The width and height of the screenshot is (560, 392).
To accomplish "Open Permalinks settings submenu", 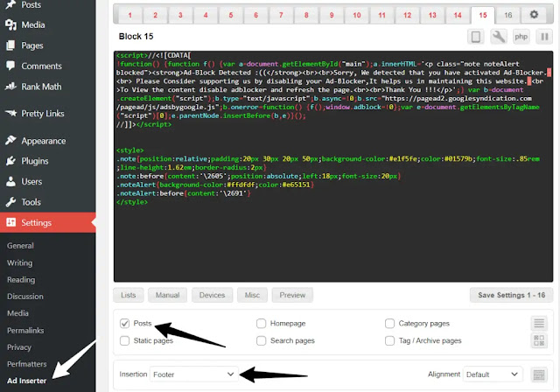I will point(25,330).
